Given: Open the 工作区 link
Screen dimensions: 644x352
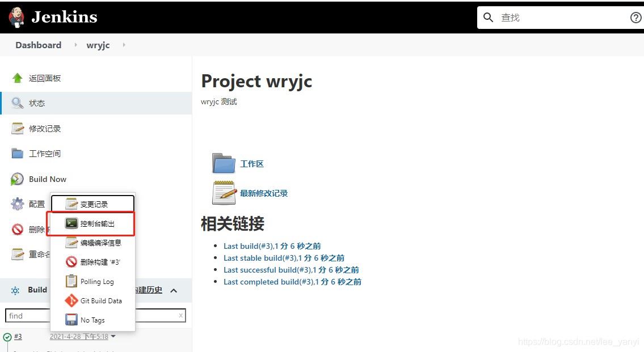Looking at the screenshot, I should [252, 164].
